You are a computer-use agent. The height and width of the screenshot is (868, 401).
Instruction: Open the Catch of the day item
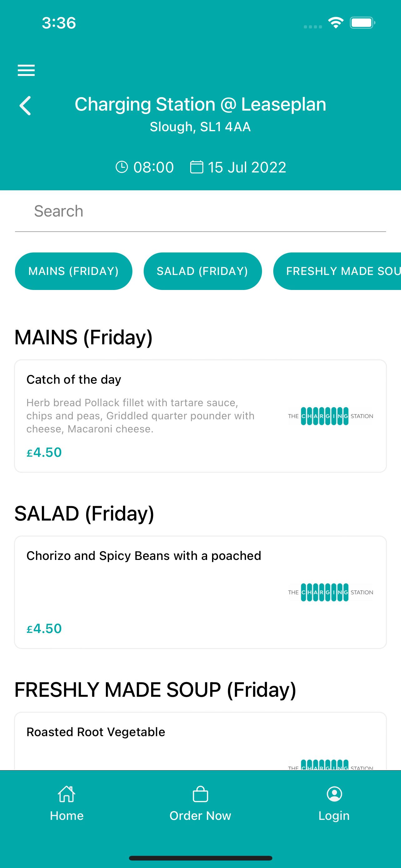click(200, 416)
